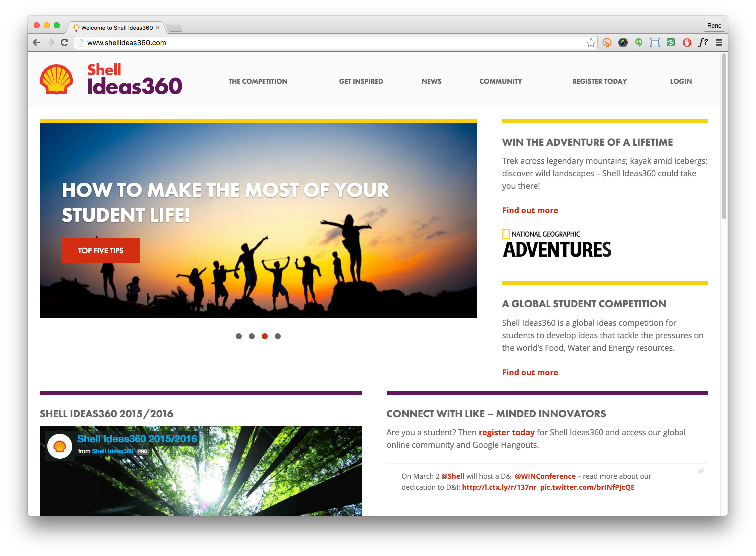Click the register today link

click(x=507, y=432)
